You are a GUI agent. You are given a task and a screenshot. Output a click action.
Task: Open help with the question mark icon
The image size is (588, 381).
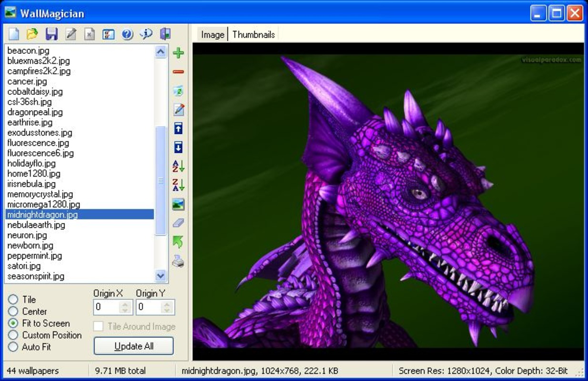(x=127, y=34)
